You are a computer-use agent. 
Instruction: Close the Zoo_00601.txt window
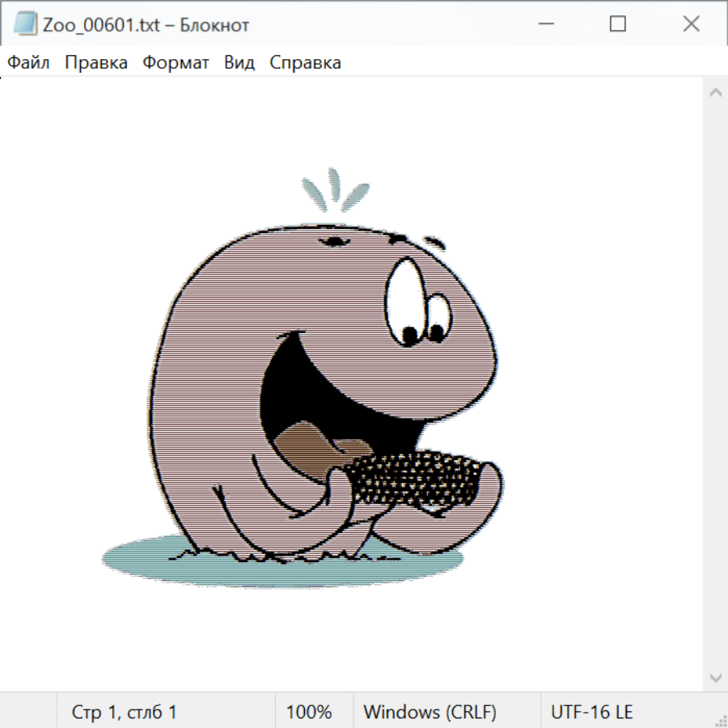coord(691,24)
